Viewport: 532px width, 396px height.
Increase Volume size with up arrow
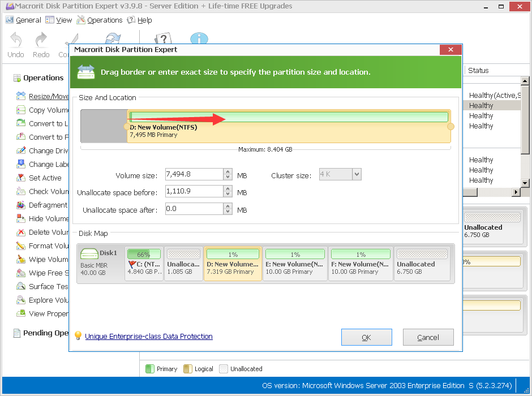(x=228, y=171)
